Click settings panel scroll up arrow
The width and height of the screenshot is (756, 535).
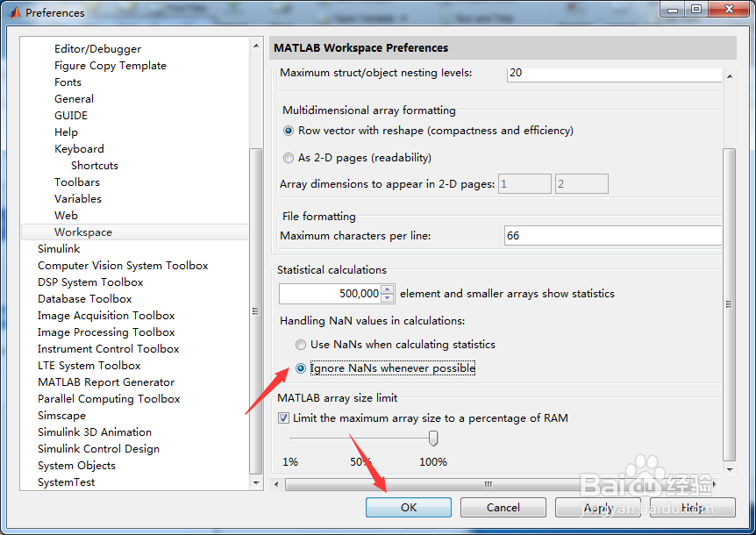[x=730, y=76]
